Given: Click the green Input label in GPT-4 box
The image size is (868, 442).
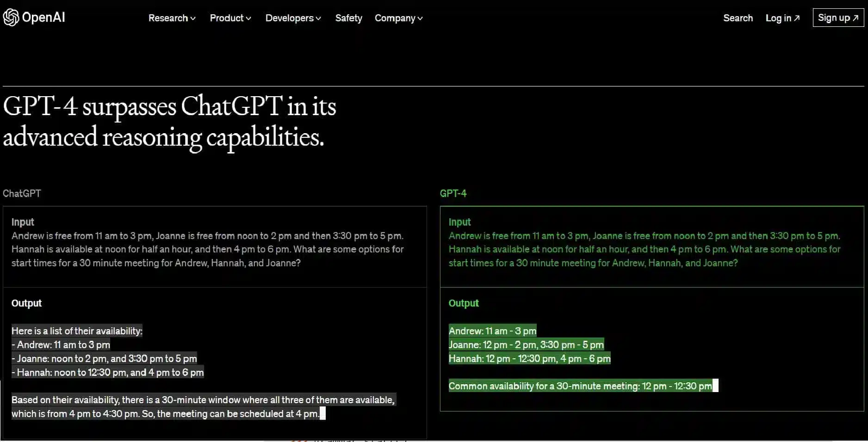Looking at the screenshot, I should [459, 222].
